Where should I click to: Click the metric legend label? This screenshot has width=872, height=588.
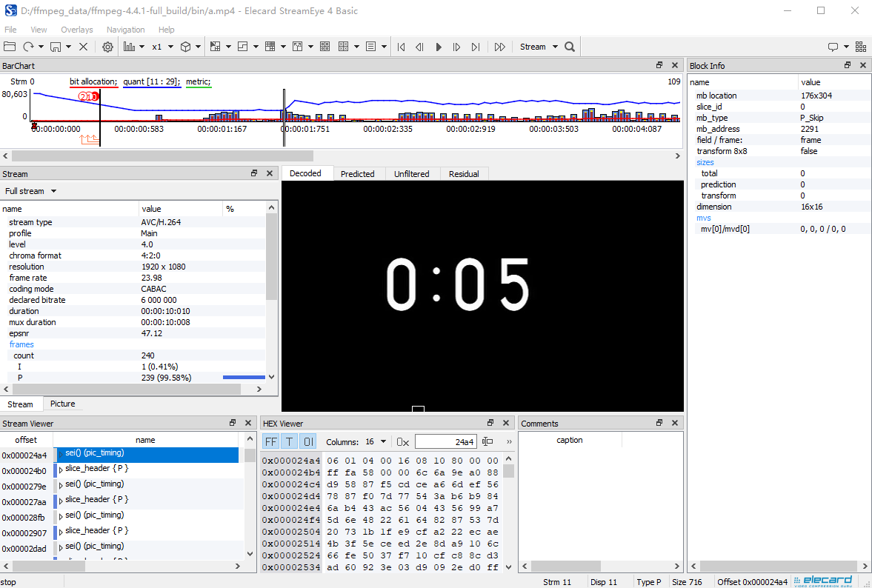coord(199,81)
